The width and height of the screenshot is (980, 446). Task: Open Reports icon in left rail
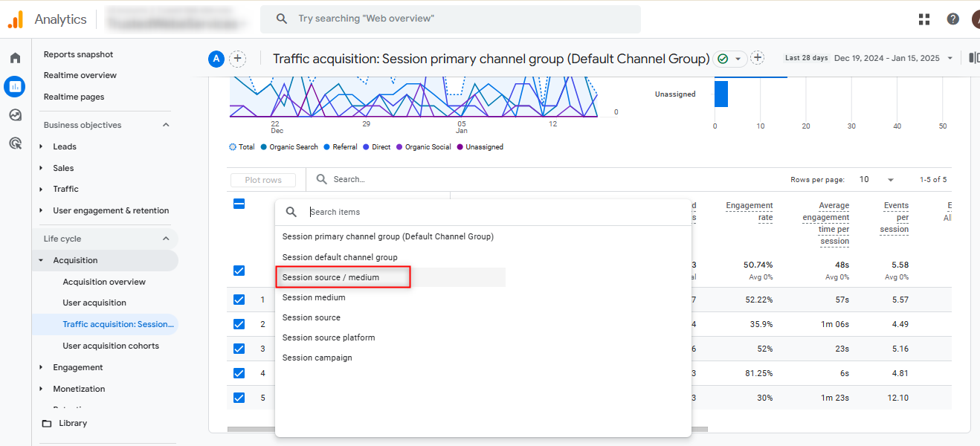[15, 87]
